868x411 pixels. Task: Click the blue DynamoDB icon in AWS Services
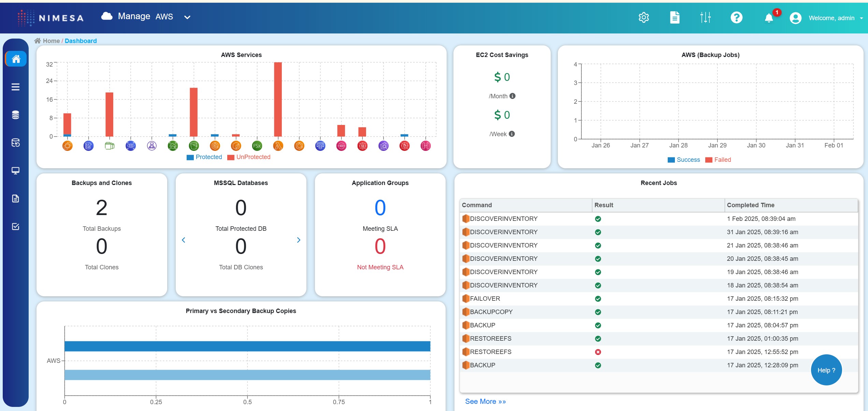pos(88,146)
